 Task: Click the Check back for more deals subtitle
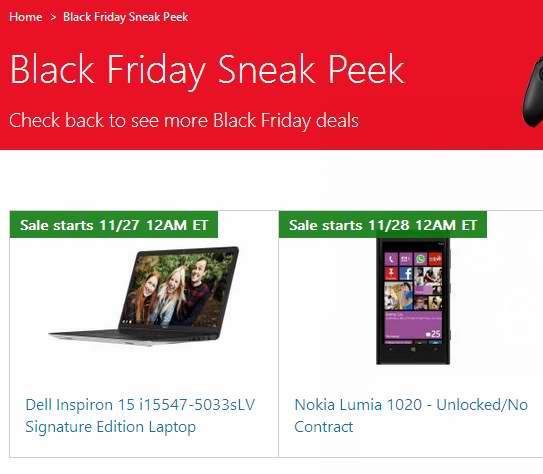(184, 120)
